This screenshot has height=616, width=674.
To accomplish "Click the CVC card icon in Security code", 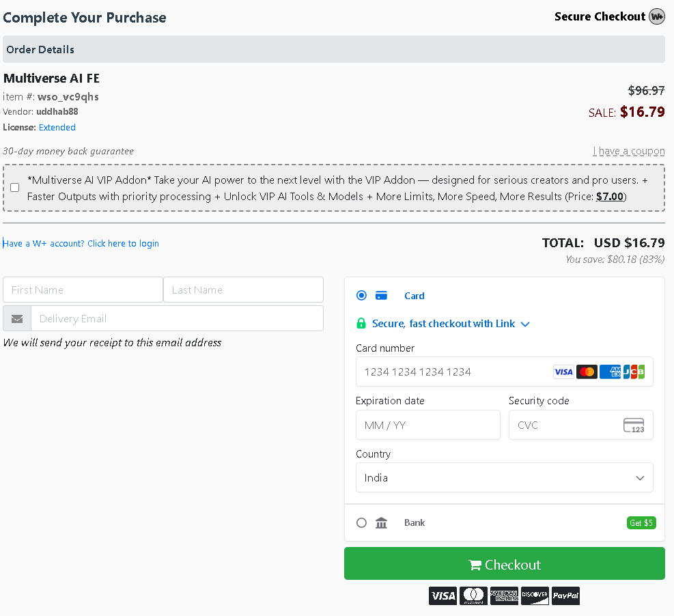I will click(633, 425).
